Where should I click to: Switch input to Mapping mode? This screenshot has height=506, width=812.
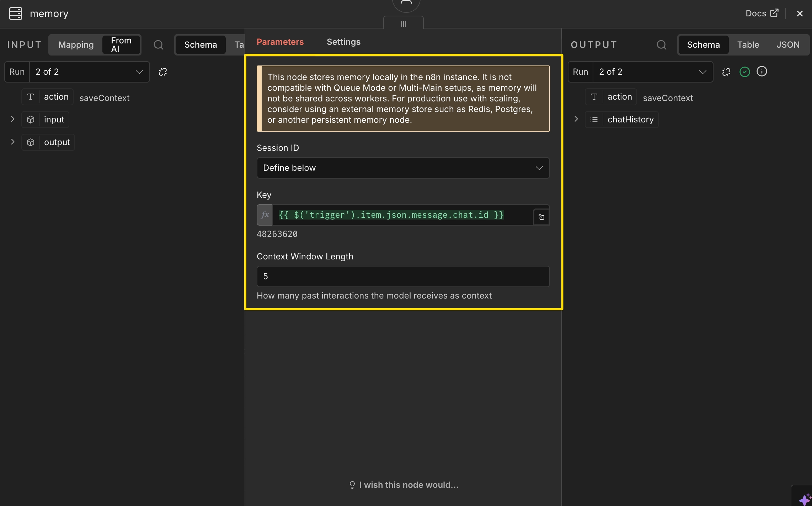click(76, 45)
